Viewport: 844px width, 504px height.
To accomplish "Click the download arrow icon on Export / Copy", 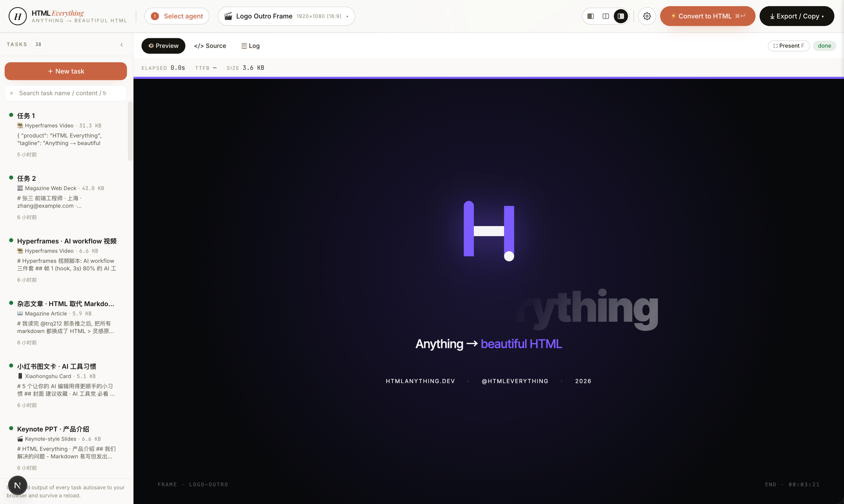I will pyautogui.click(x=772, y=16).
